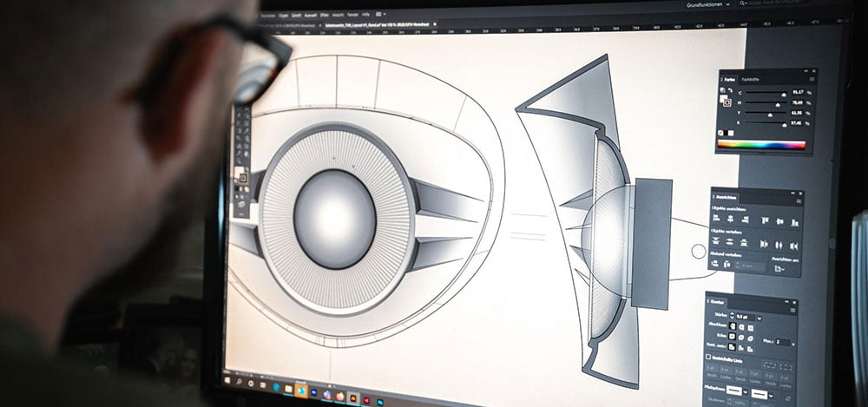Adjust the Stärke stroke weight stepper arrows
The height and width of the screenshot is (407, 868).
732,316
